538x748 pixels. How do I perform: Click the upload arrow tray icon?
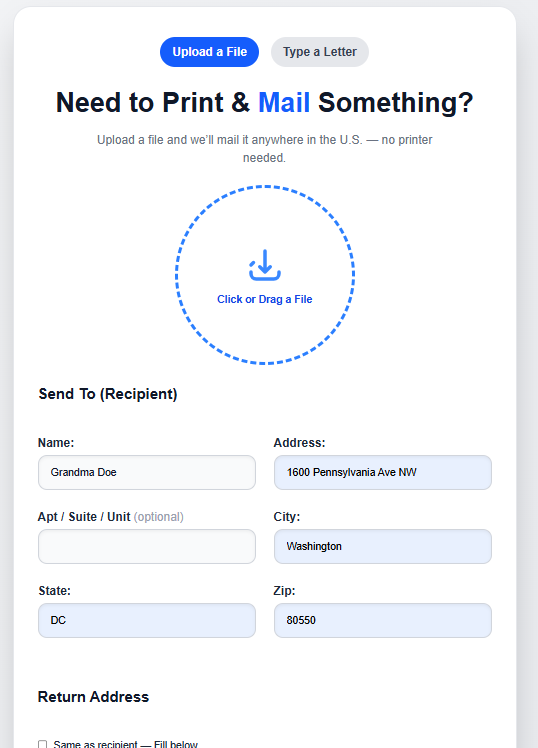[265, 265]
